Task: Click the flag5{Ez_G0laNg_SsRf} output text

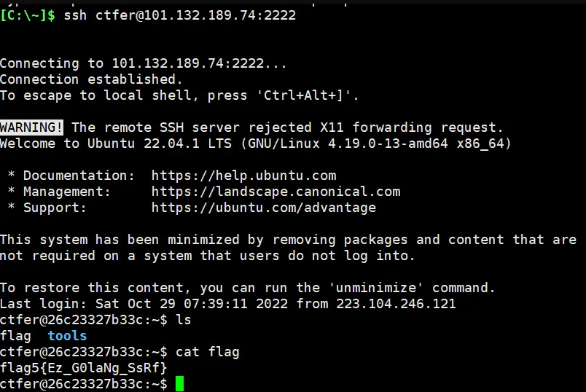Action: click(x=84, y=368)
